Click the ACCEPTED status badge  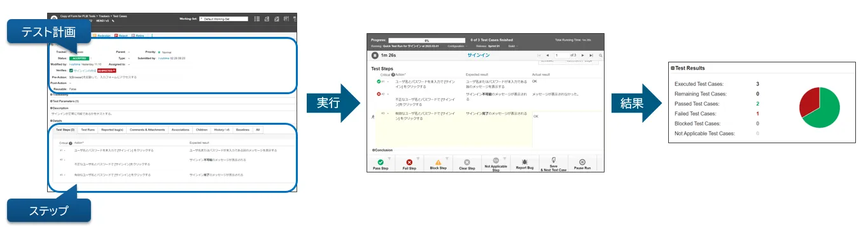[x=79, y=58]
